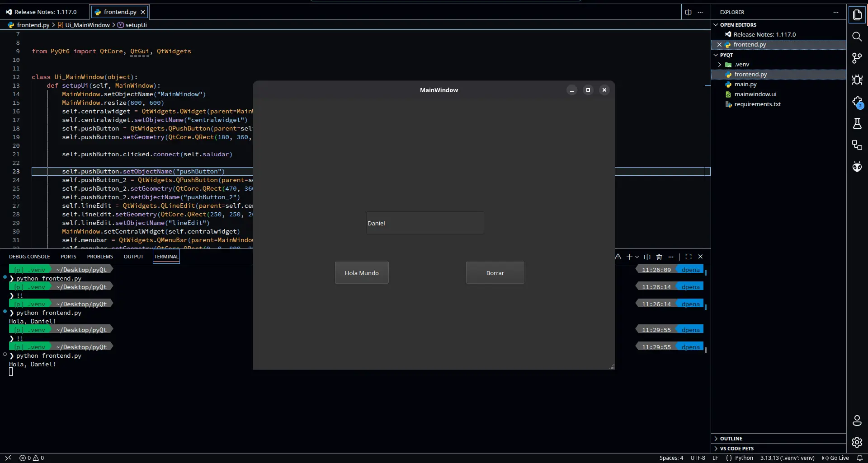Open editor More Actions ellipsis
This screenshot has height=463, width=868.
[x=700, y=12]
